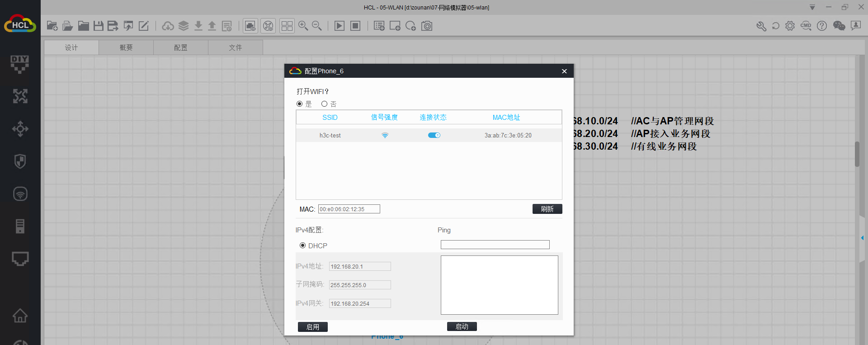Image resolution: width=868 pixels, height=345 pixels.
Task: Click the WeChat chat bubbles icon
Action: [x=839, y=26]
